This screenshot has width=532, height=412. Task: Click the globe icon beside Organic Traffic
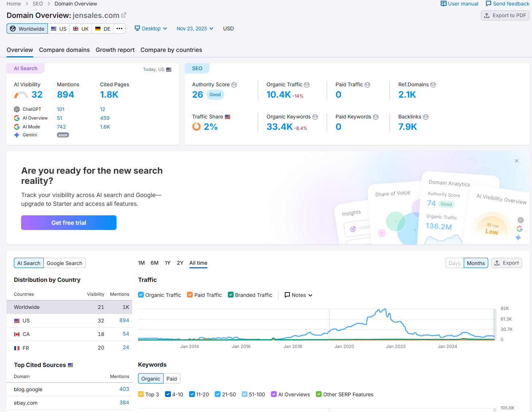tap(307, 85)
